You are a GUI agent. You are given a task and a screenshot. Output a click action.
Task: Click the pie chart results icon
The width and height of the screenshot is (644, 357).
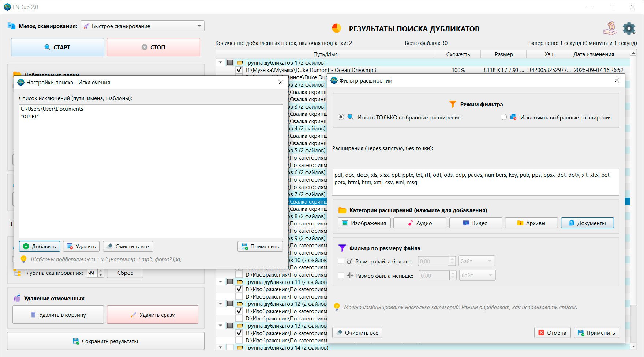336,29
